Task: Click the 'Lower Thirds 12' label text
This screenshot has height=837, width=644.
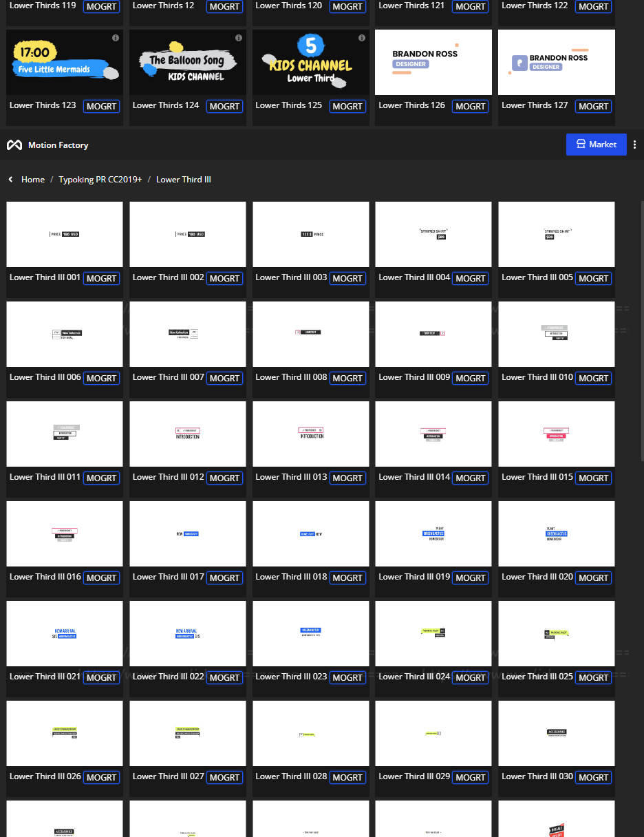Action: 163,6
